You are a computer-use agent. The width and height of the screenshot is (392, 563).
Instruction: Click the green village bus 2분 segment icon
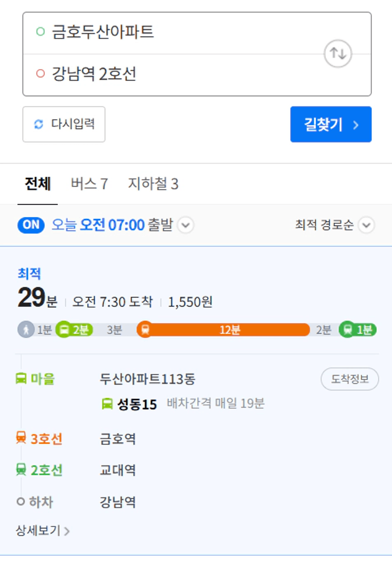64,330
